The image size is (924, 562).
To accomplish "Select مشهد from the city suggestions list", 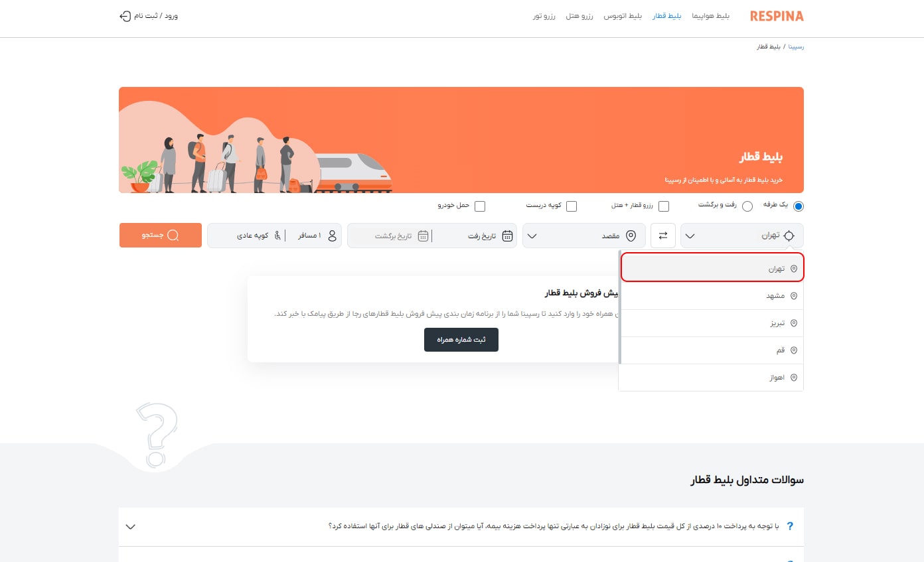I will [x=777, y=295].
